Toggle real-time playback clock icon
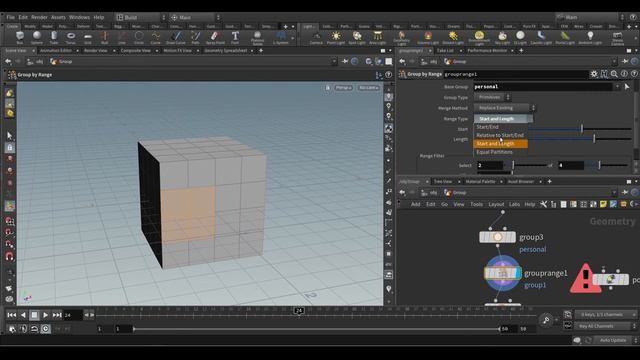 tap(45, 329)
